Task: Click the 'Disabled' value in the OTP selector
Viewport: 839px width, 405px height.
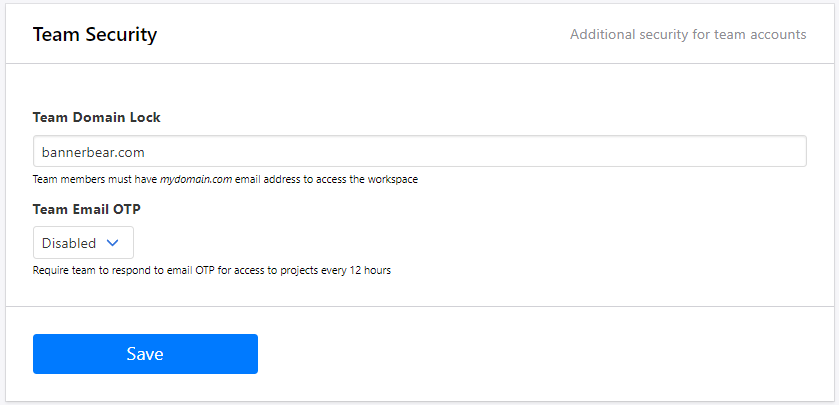Action: [69, 243]
